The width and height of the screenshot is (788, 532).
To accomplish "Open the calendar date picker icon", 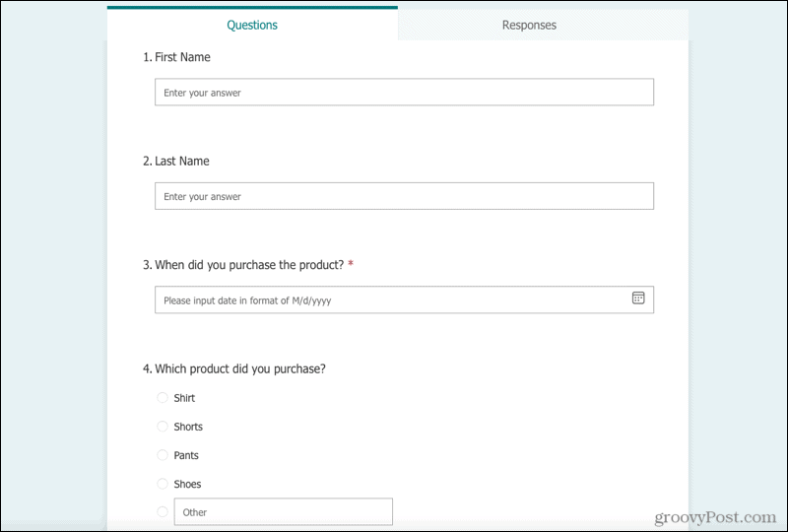I will [x=637, y=299].
